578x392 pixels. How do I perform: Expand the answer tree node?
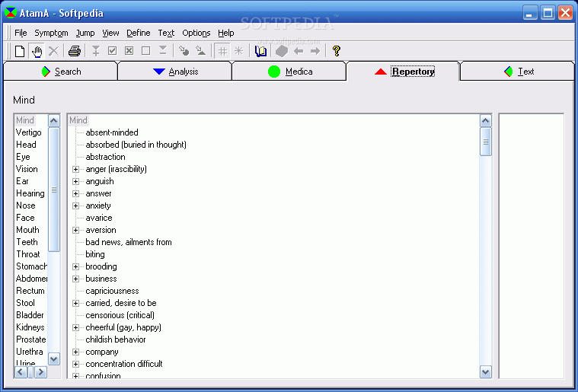(75, 193)
